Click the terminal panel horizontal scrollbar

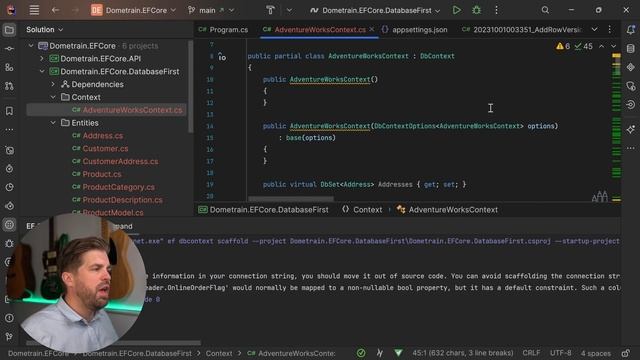pos(113,343)
